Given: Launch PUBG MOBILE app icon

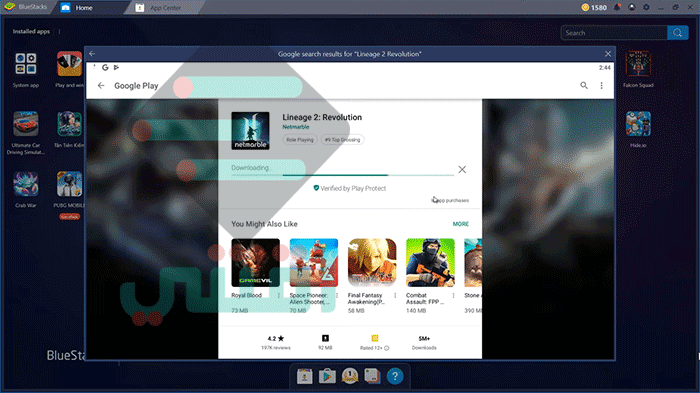Looking at the screenshot, I should point(69,184).
